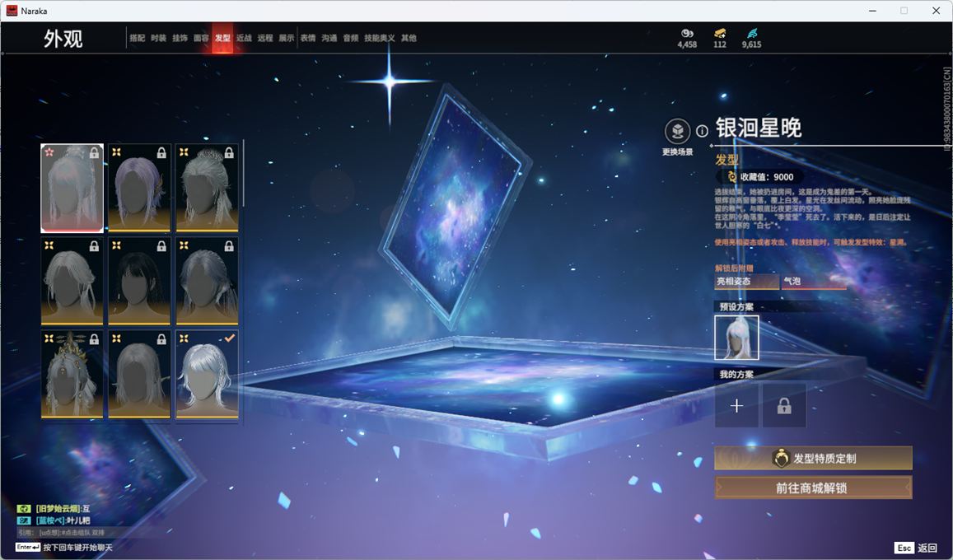Click the lock icon on the purple hair card

161,153
